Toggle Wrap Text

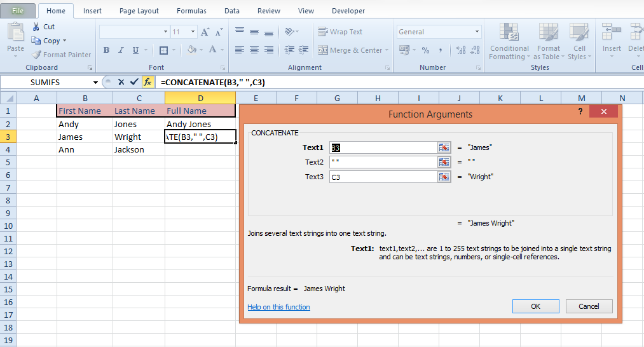pyautogui.click(x=340, y=32)
